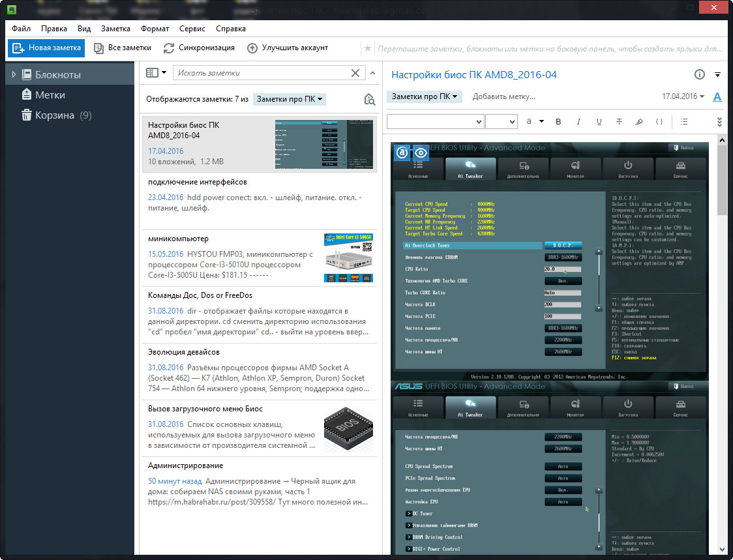733x560 pixels.
Task: Click the saved-search magnifier icon in the note list
Action: 369,99
